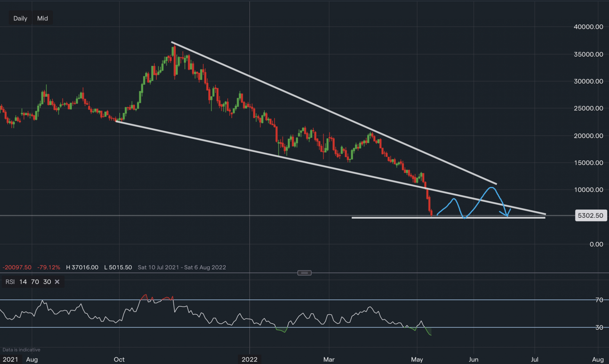The height and width of the screenshot is (364, 609).
Task: Click the 5302.50 current price tag
Action: (x=590, y=216)
